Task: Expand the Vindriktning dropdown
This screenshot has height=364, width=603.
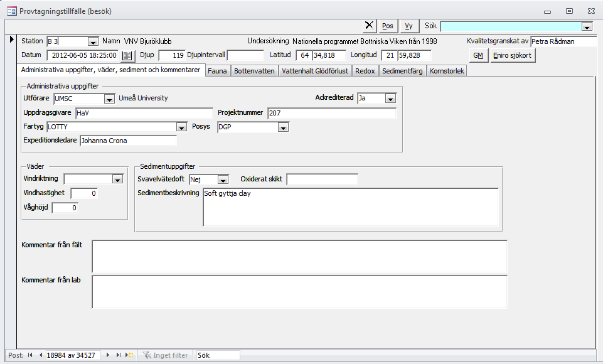Action: pos(117,179)
